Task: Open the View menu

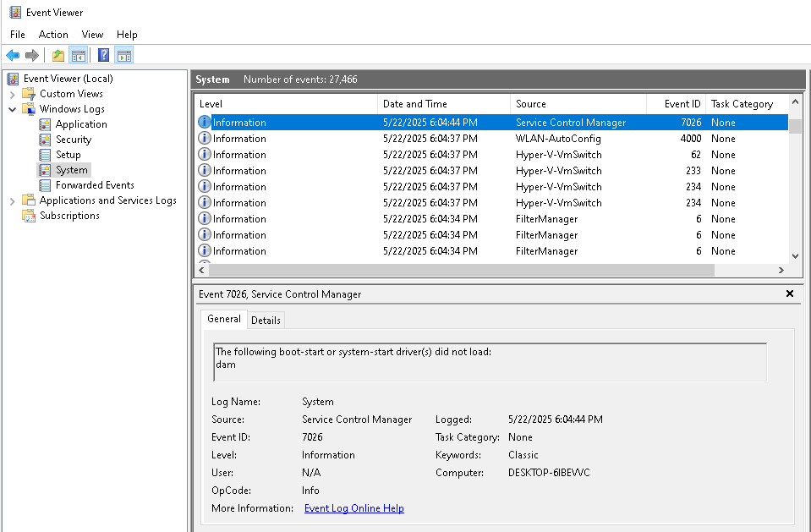Action: pyautogui.click(x=92, y=34)
